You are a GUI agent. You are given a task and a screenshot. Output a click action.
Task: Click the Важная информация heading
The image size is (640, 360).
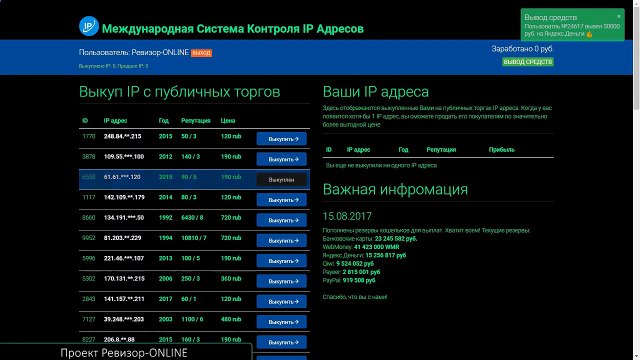(x=395, y=190)
